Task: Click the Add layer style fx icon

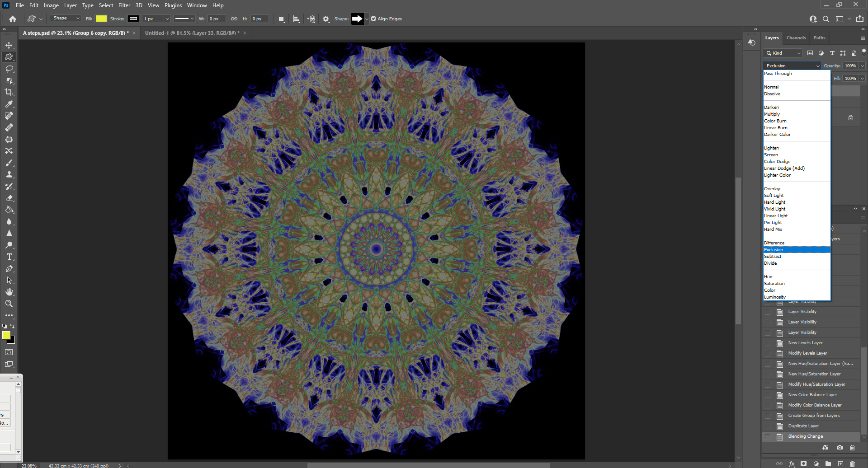Action: tap(792, 464)
